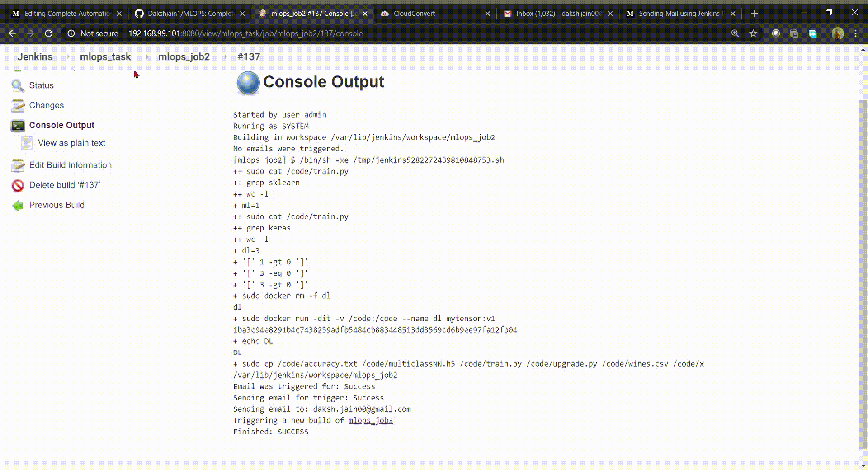Open View as plain text link
Viewport: 868px width, 470px height.
click(71, 143)
